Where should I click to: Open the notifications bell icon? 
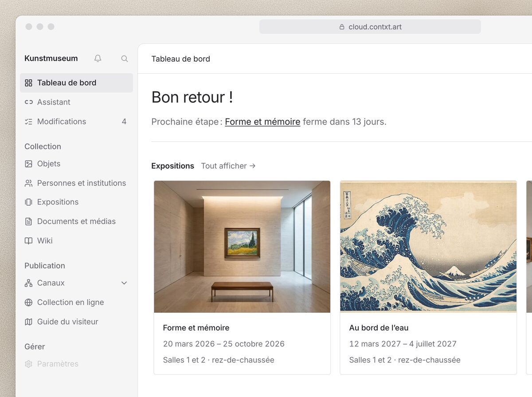(98, 59)
